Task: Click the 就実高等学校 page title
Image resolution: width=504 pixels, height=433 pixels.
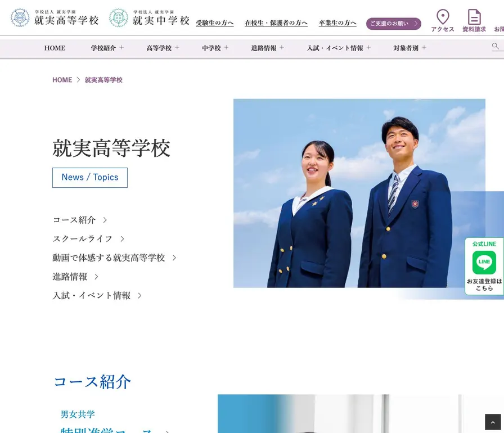Action: pos(111,148)
